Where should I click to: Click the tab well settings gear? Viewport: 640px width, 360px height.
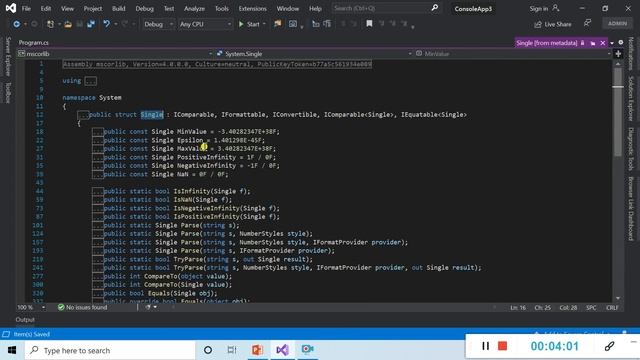(x=621, y=42)
